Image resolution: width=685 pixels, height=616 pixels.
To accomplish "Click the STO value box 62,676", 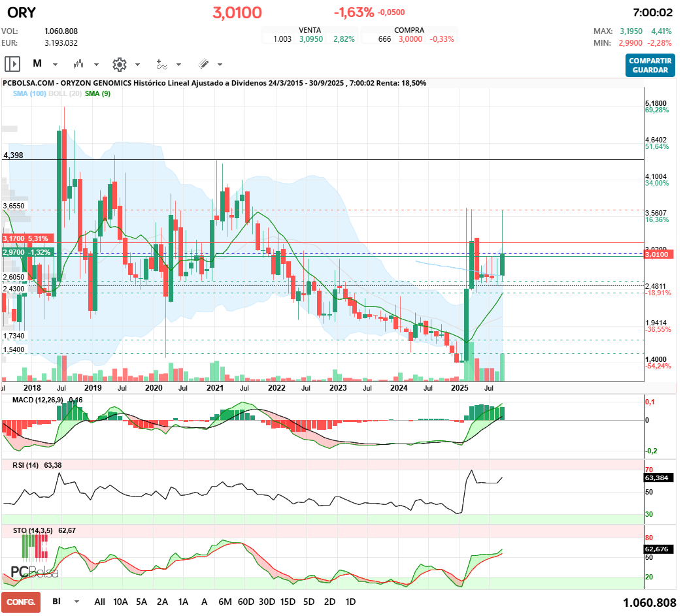I will [x=657, y=549].
